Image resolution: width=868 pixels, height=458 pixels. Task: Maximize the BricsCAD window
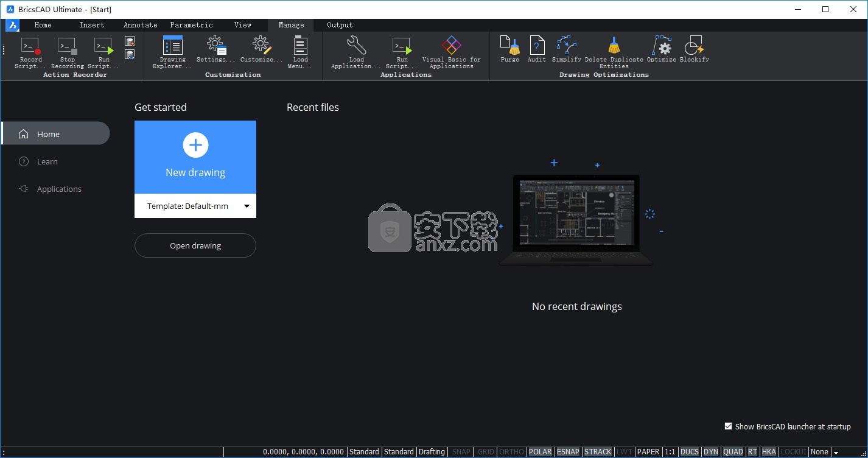pyautogui.click(x=825, y=9)
